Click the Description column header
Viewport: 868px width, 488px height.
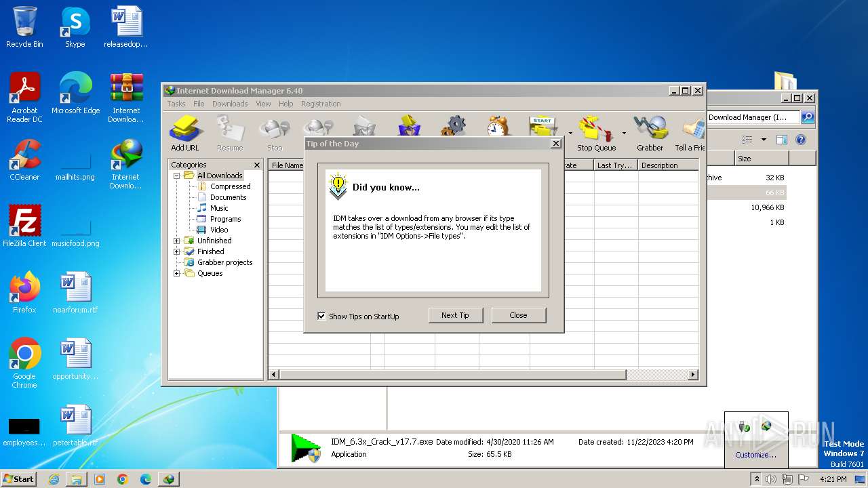[668, 165]
